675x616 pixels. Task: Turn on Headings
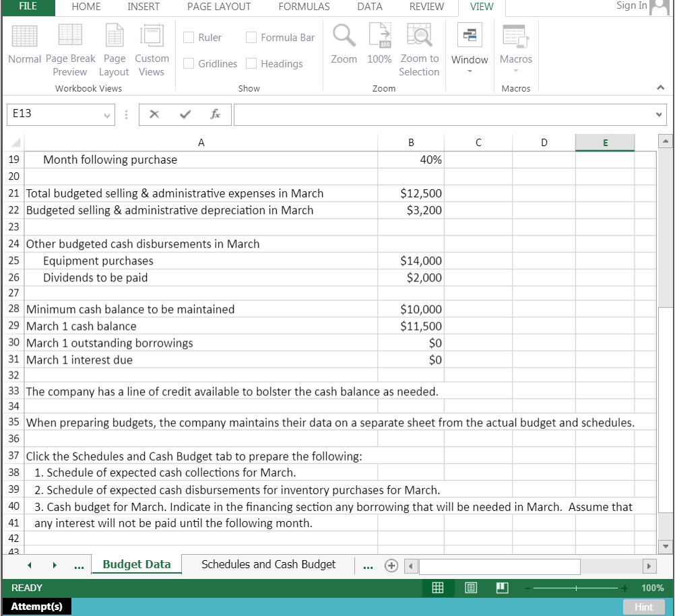click(251, 63)
